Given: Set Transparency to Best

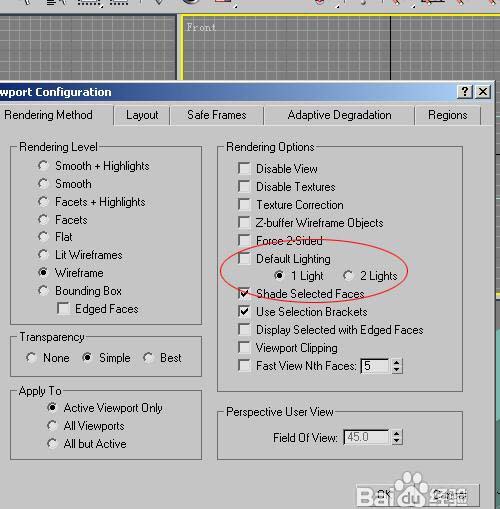Looking at the screenshot, I should pos(148,358).
